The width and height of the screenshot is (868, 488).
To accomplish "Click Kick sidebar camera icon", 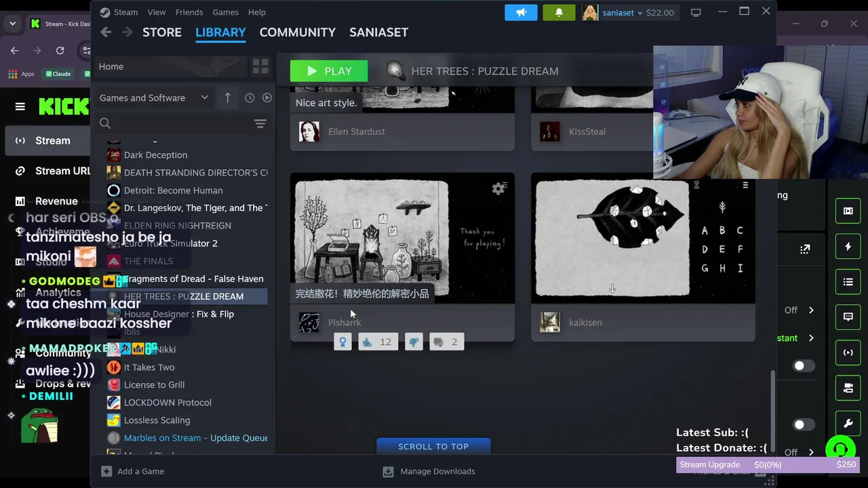I will [848, 388].
